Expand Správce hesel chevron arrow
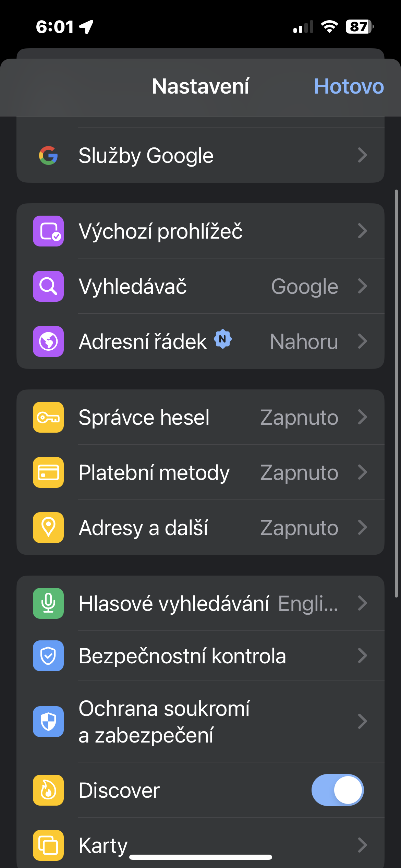The image size is (401, 868). tap(362, 417)
